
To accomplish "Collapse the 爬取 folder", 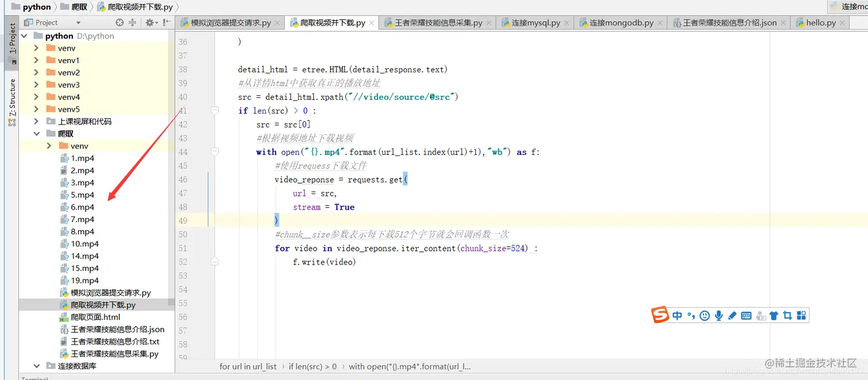I will [36, 133].
